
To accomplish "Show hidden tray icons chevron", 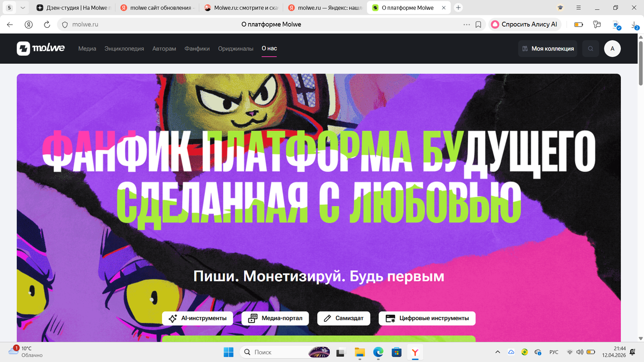I will click(x=497, y=352).
